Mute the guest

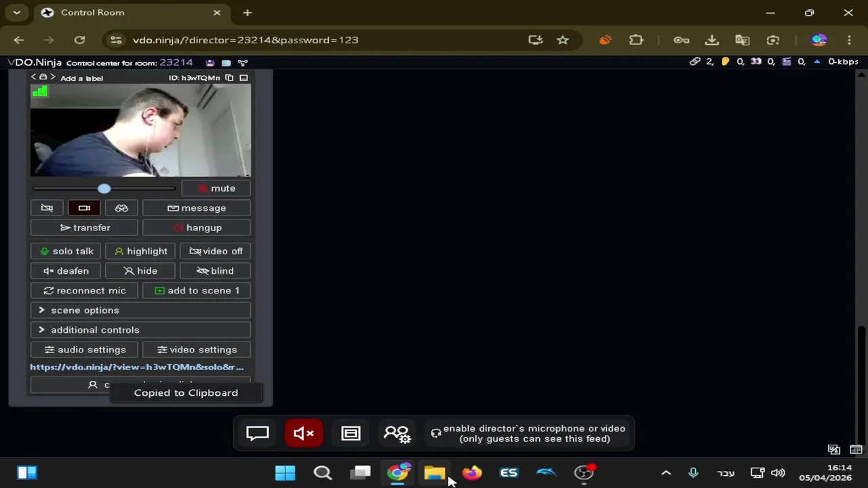point(216,188)
